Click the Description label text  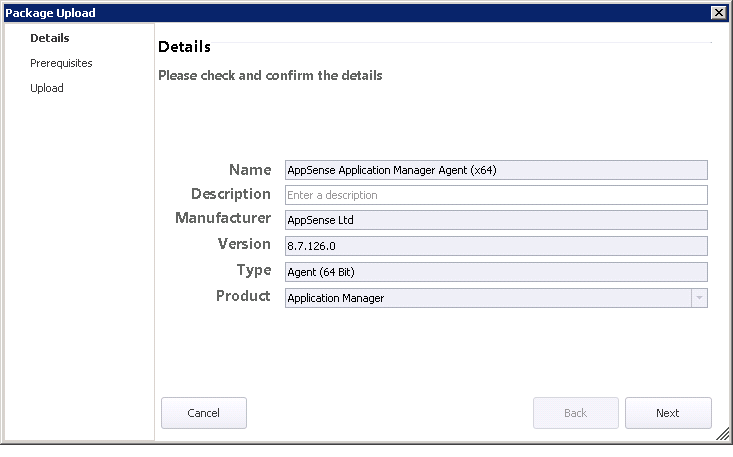[231, 194]
